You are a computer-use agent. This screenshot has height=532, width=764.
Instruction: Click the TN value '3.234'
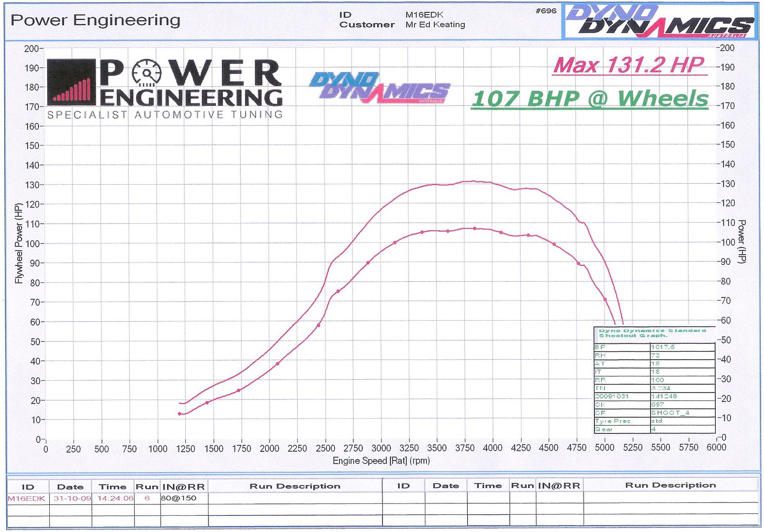[x=660, y=388]
